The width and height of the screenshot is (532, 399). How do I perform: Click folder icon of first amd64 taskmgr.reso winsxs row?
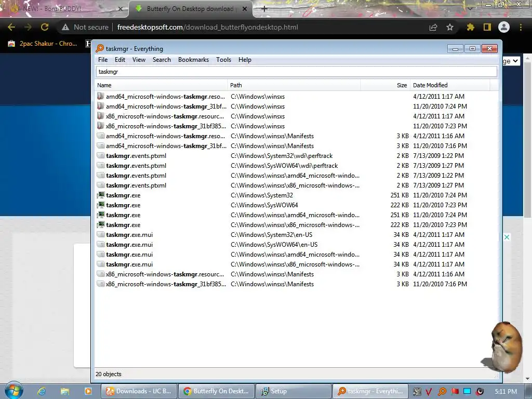[100, 96]
